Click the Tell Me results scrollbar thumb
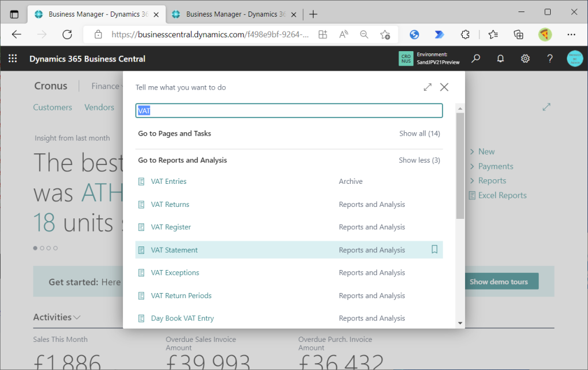 tap(460, 165)
